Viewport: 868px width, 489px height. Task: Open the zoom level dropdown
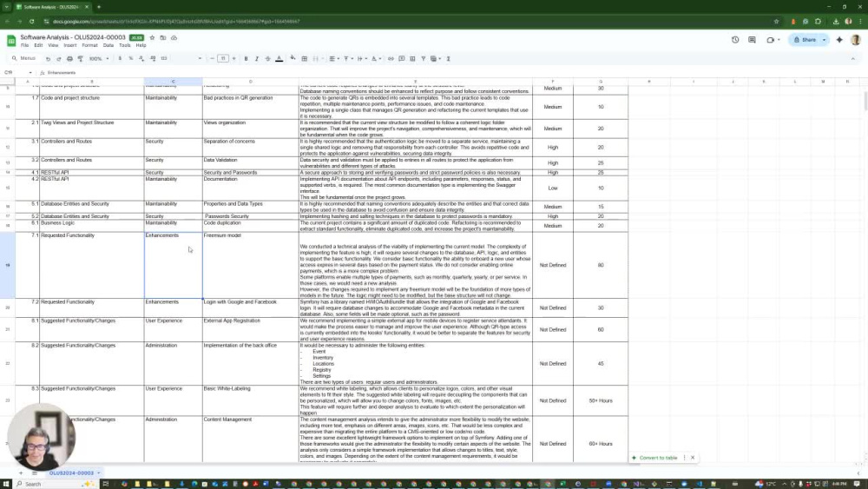100,59
